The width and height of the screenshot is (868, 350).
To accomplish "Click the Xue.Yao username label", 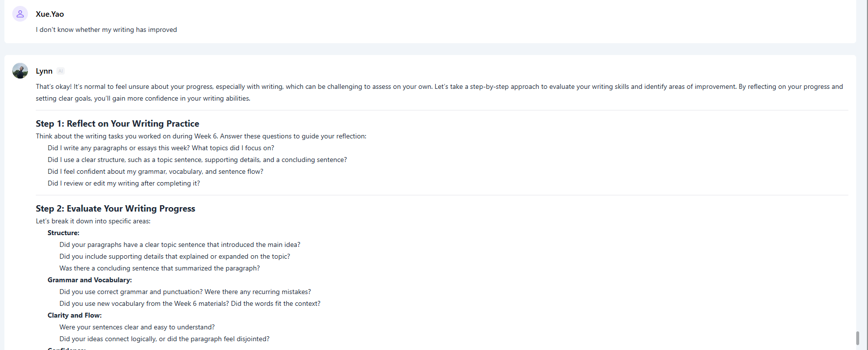I will (x=50, y=14).
